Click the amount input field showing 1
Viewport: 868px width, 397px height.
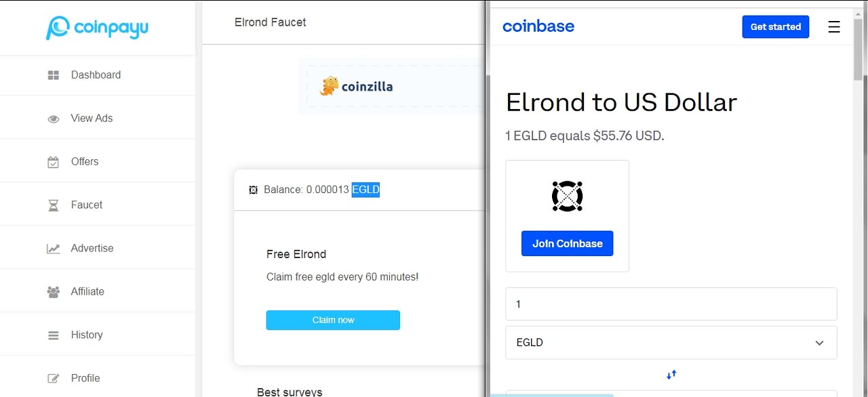[x=671, y=304]
